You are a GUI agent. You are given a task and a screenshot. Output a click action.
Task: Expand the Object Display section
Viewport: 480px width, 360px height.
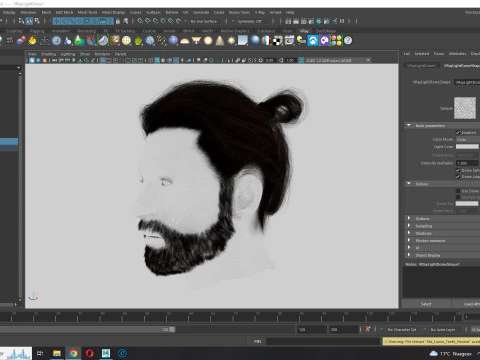click(x=409, y=255)
